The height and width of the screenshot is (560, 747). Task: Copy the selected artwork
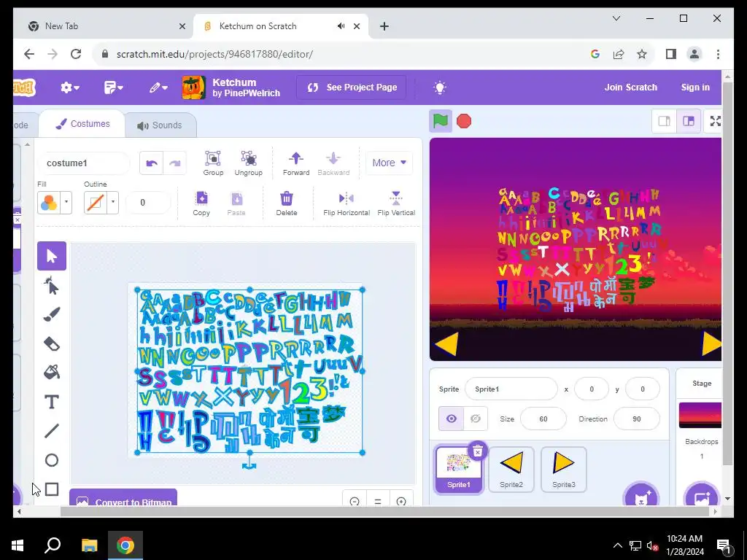(201, 203)
